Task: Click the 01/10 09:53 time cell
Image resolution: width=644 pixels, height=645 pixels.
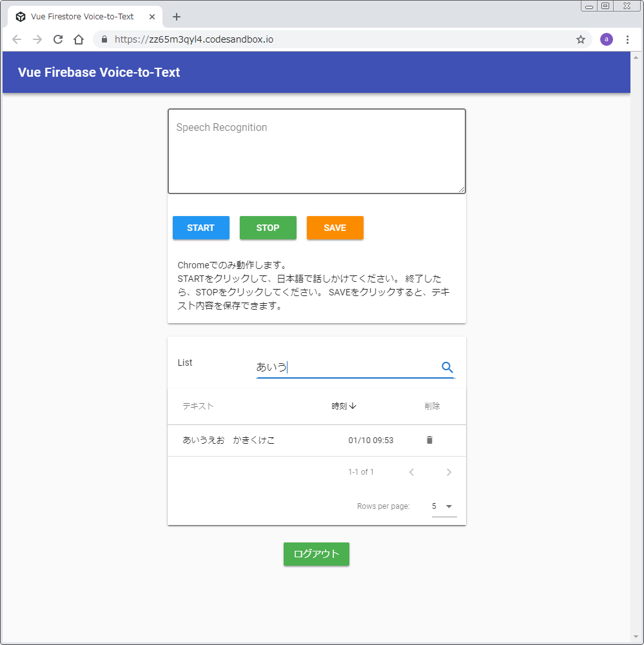Action: [371, 441]
